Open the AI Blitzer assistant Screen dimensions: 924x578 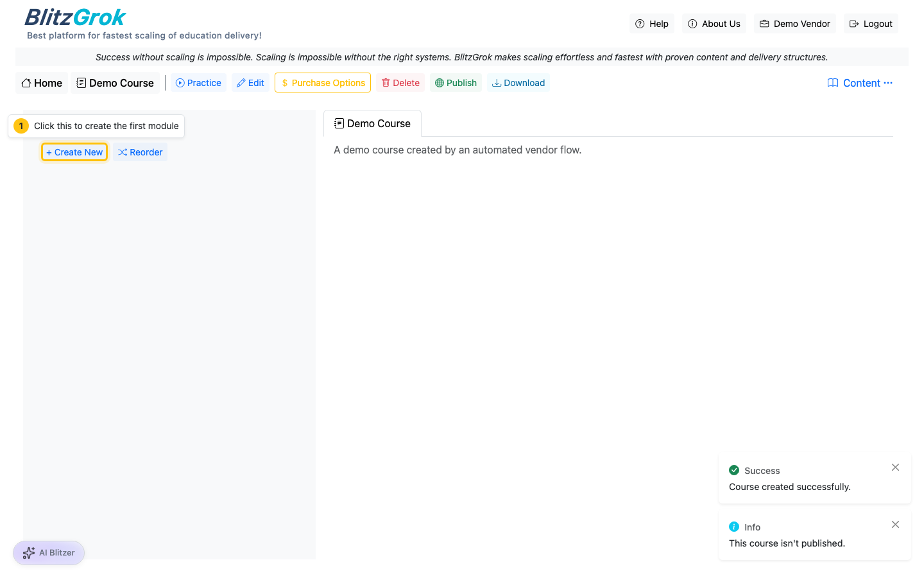49,552
